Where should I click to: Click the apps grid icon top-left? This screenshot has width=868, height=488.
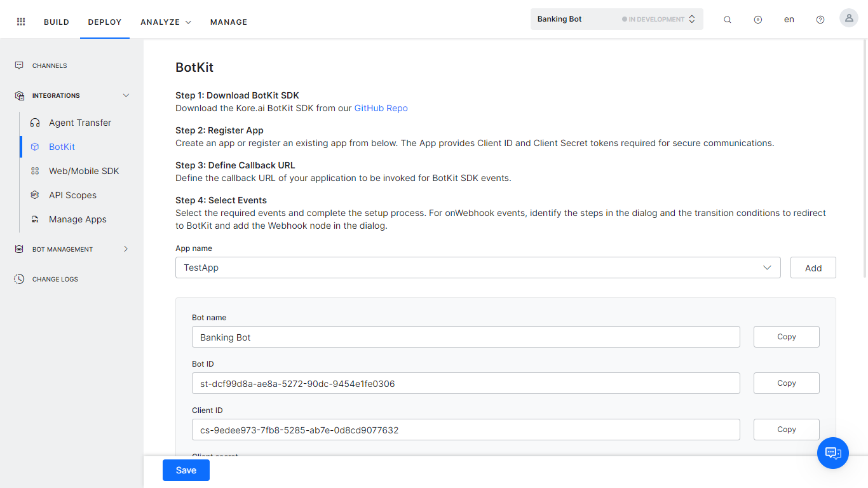click(x=20, y=21)
